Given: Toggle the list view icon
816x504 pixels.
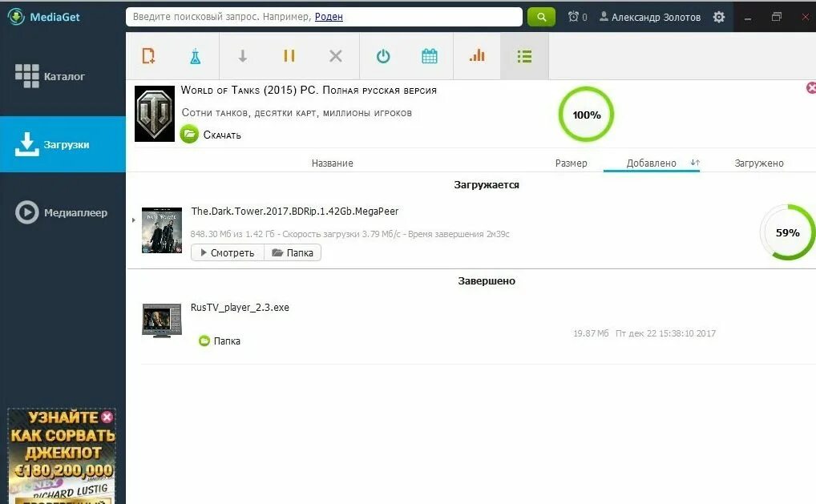Looking at the screenshot, I should click(524, 56).
